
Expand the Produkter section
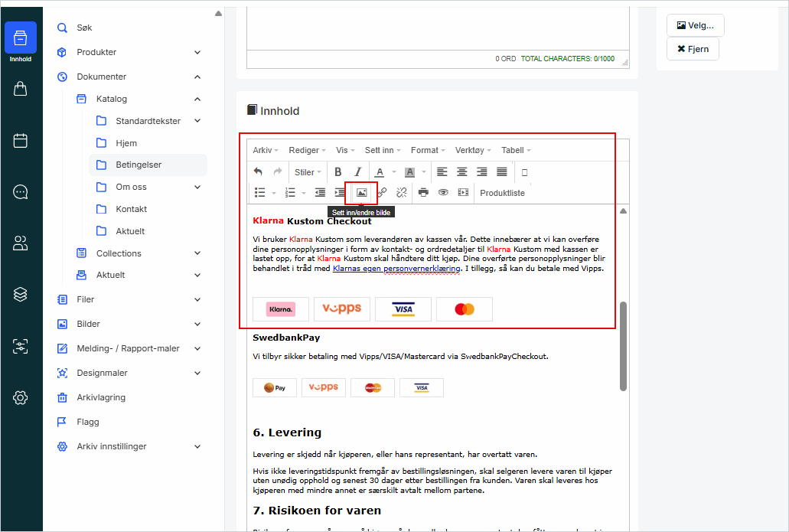(x=197, y=52)
